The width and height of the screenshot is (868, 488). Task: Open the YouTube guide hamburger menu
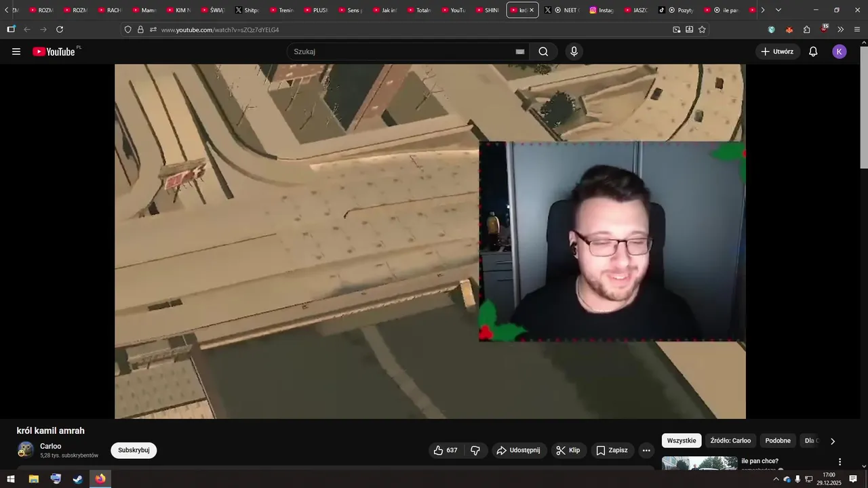click(x=16, y=52)
